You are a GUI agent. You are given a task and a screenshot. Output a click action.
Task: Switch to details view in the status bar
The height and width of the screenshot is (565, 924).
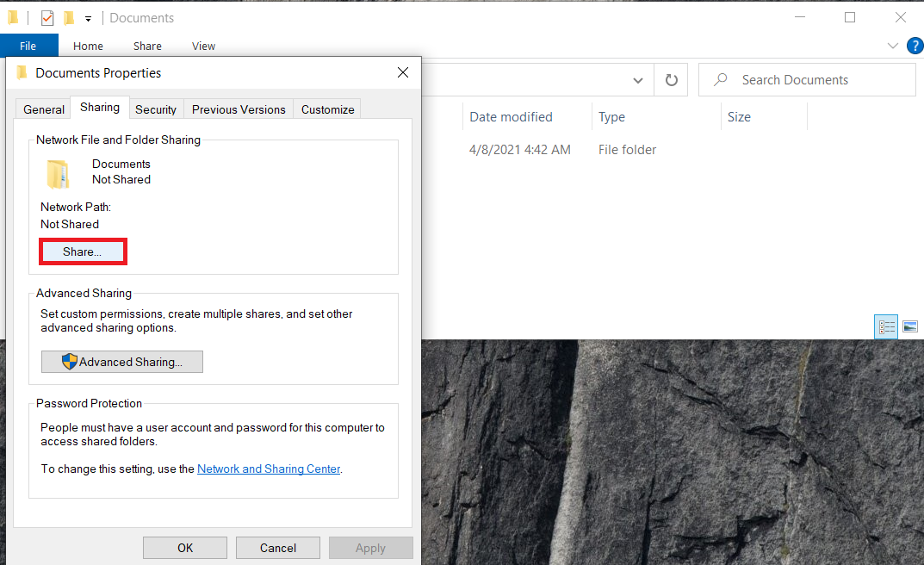(886, 326)
